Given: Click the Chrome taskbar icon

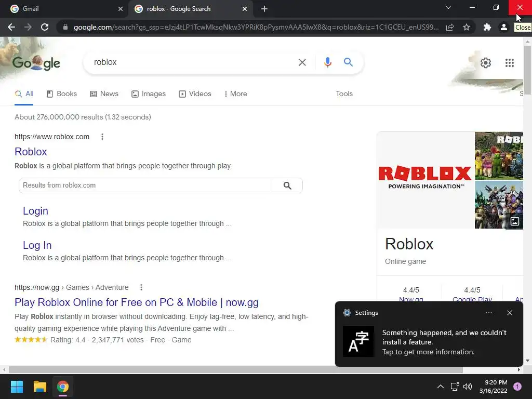Looking at the screenshot, I should click(x=63, y=387).
